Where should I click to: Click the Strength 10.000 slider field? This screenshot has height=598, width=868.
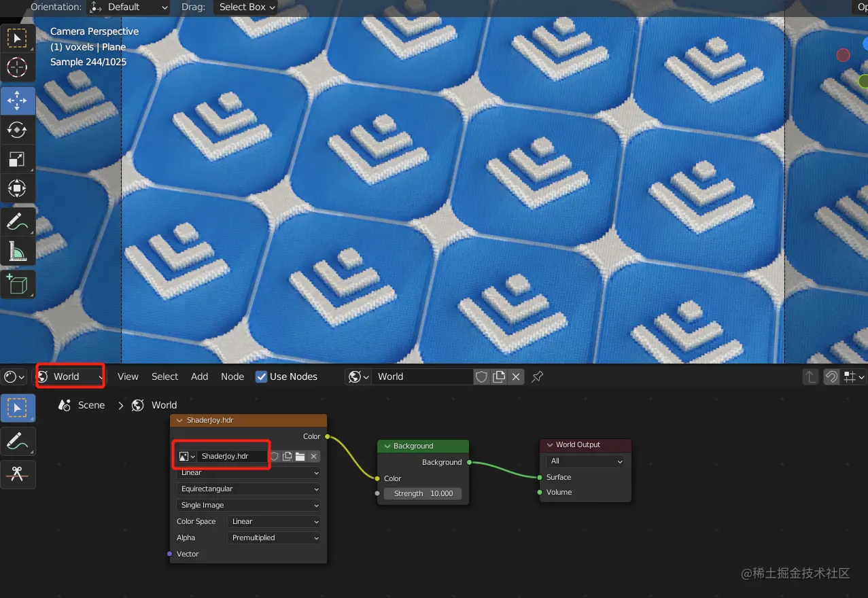423,493
